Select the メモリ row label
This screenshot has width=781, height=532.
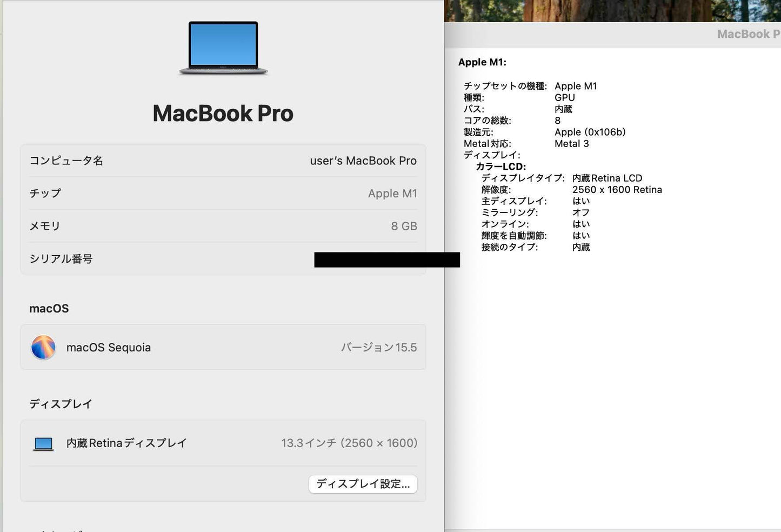pyautogui.click(x=45, y=226)
